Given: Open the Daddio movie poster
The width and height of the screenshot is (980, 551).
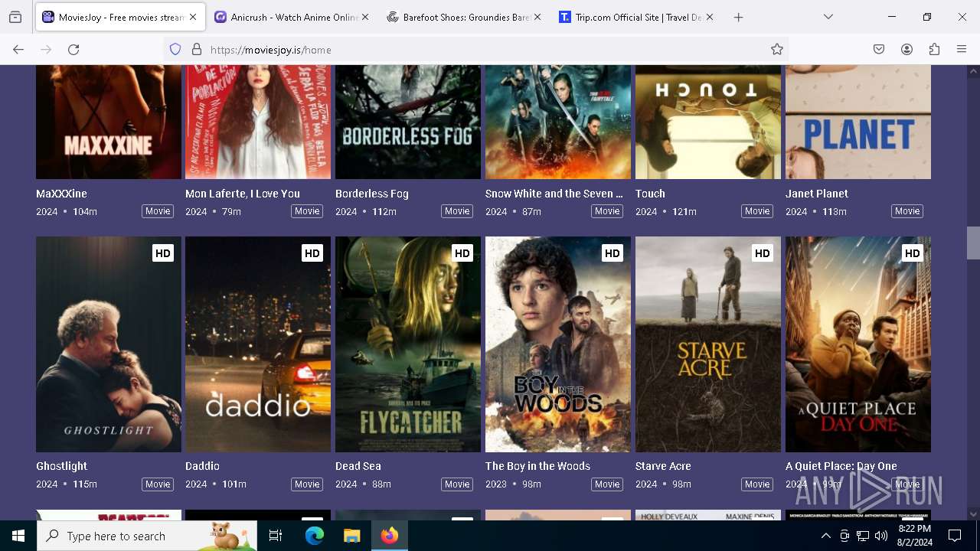Looking at the screenshot, I should click(x=258, y=344).
